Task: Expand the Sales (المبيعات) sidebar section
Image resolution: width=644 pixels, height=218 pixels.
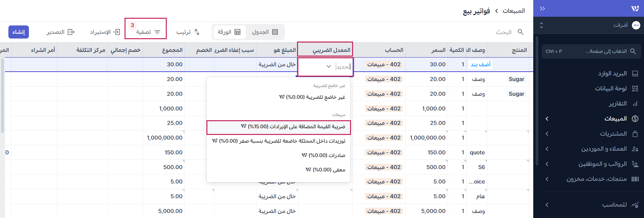Action: [x=547, y=119]
